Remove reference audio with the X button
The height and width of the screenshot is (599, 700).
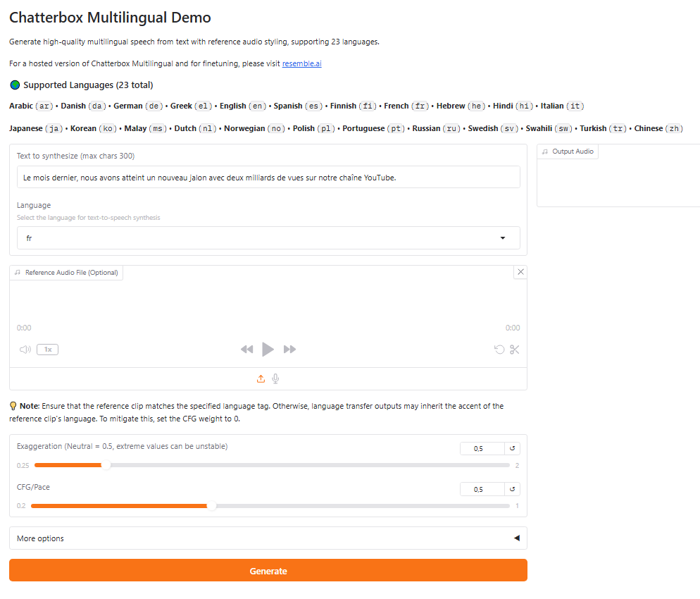pos(520,272)
